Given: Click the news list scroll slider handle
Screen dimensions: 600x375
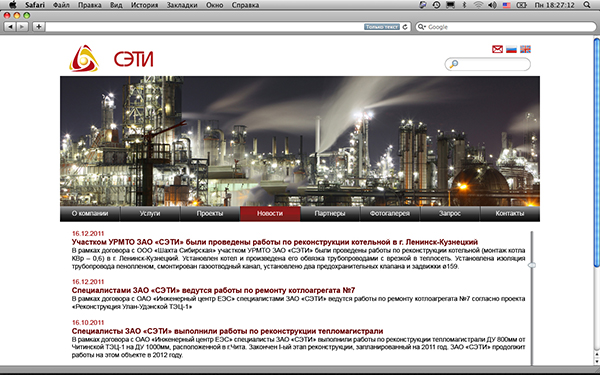Looking at the screenshot, I should [x=532, y=265].
